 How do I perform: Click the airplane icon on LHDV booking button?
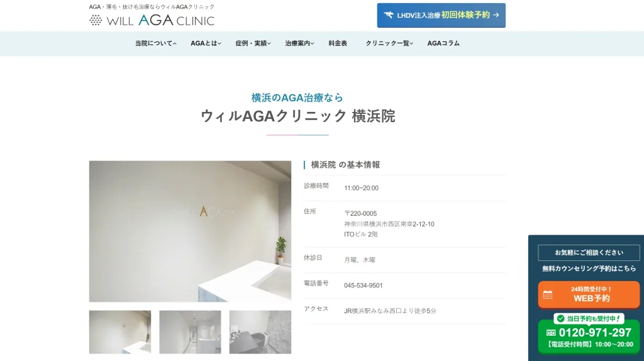click(388, 15)
